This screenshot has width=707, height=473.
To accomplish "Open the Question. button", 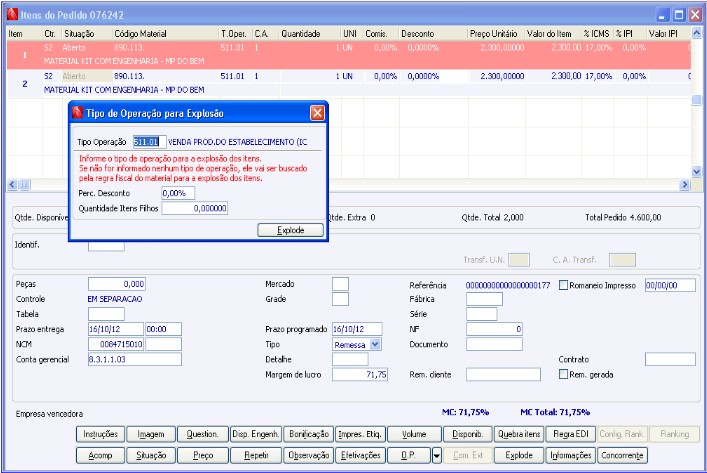I will [x=202, y=434].
